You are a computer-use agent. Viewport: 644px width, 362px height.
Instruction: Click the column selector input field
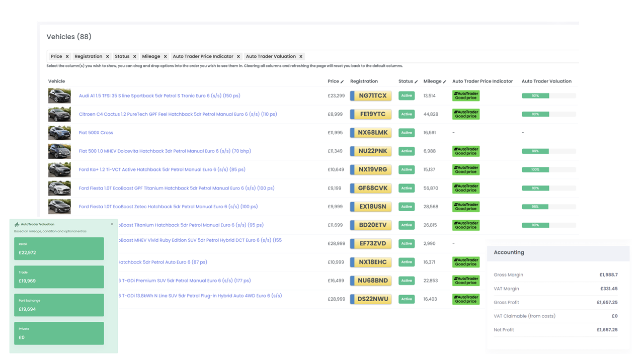point(428,57)
